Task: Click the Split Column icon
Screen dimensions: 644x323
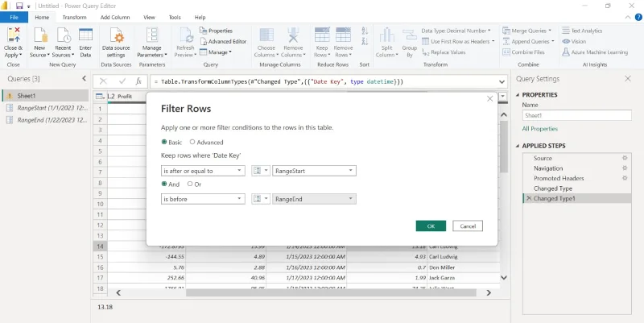Action: (387, 35)
